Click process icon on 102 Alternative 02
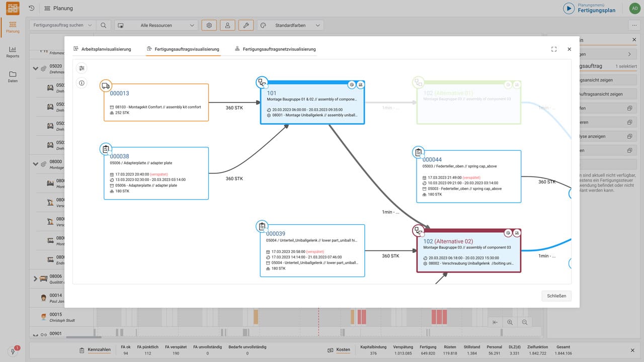The height and width of the screenshot is (362, 644). pyautogui.click(x=418, y=231)
